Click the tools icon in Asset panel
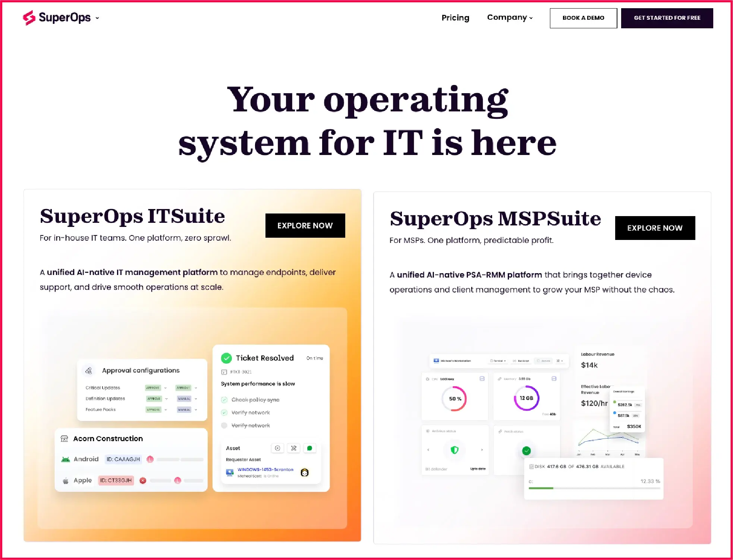Screen dimensions: 733x560 click(294, 448)
